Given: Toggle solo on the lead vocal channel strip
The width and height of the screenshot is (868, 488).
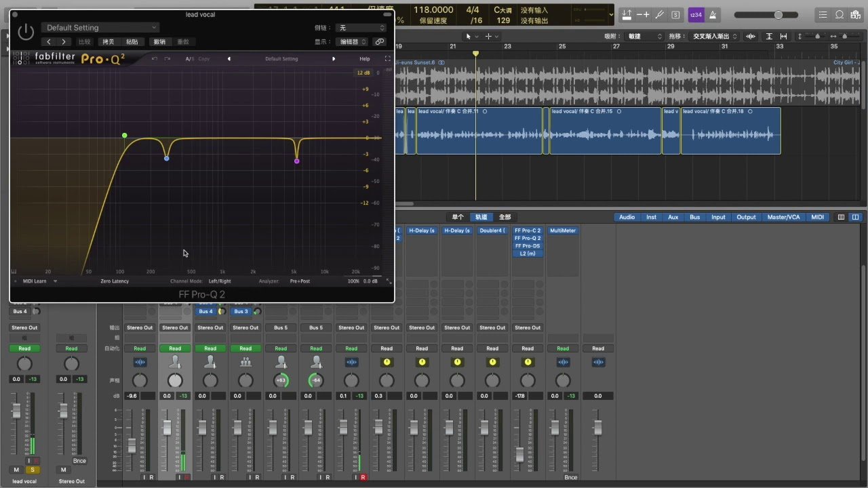Looking at the screenshot, I should pos(31,470).
